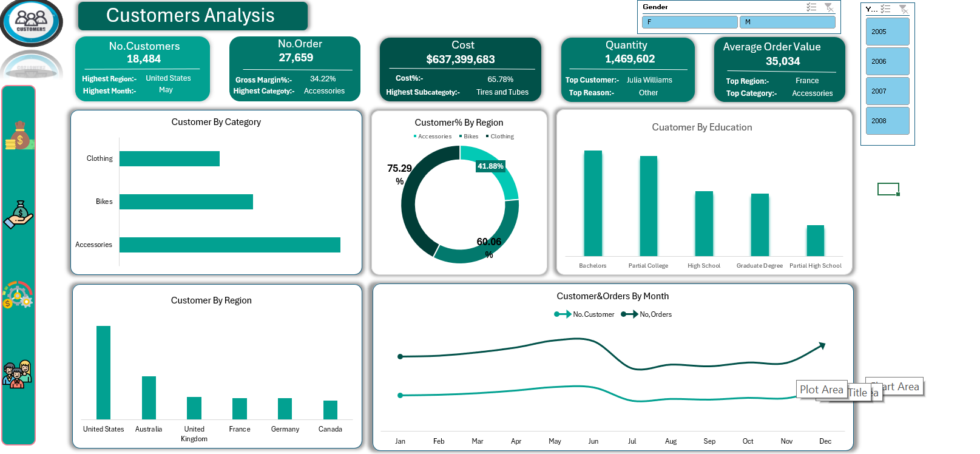Viewport: 980px width, 454px height.
Task: Select year 2006 in slicer
Action: 887,61
